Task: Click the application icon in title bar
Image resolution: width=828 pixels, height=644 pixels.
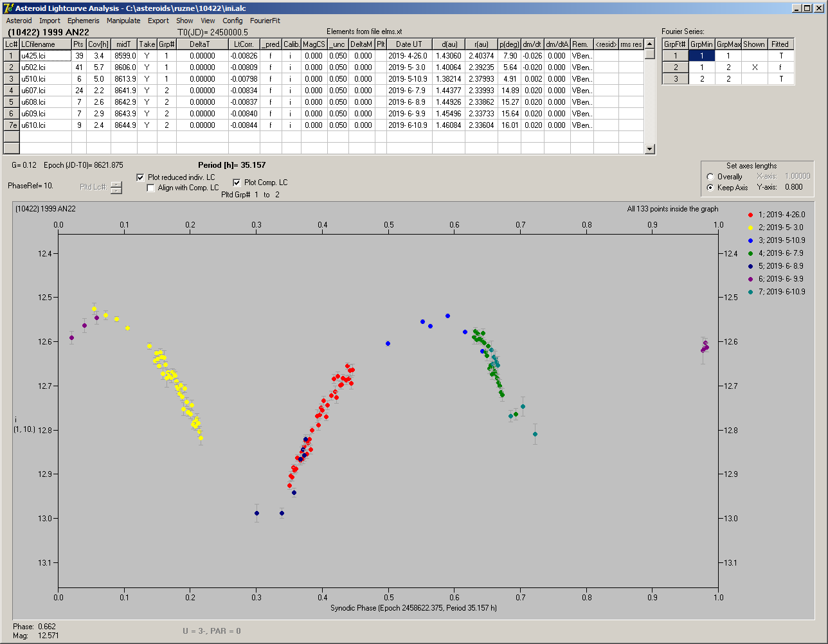Action: coord(8,8)
